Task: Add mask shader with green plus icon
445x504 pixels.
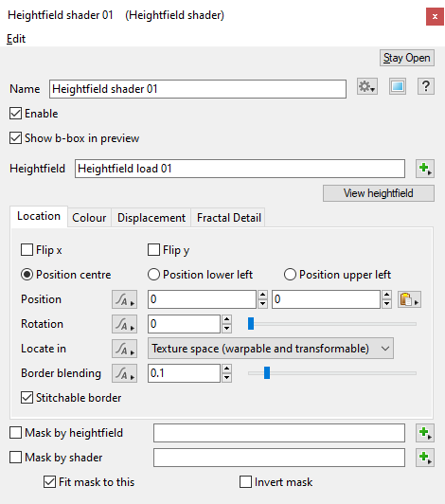Action: tap(425, 458)
